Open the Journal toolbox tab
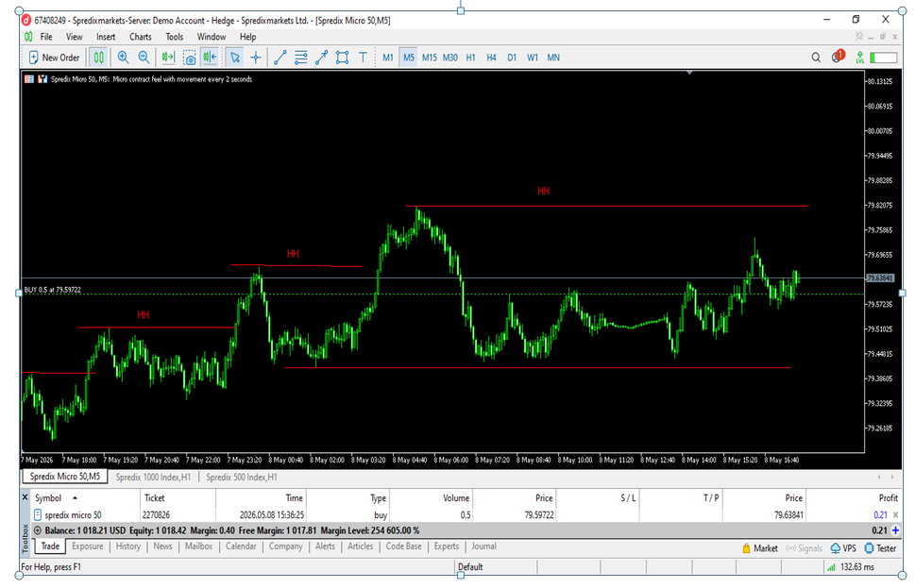 coord(483,546)
